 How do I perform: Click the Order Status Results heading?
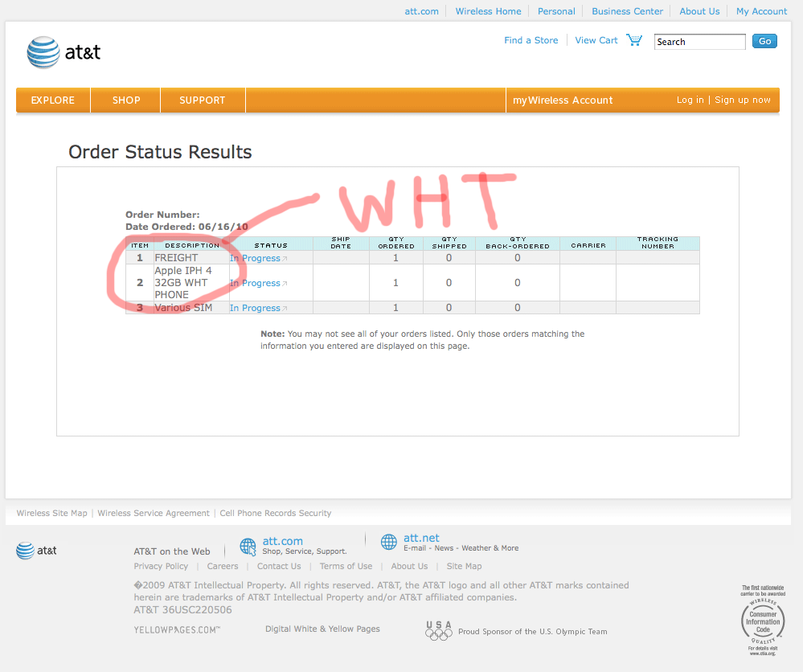point(160,152)
